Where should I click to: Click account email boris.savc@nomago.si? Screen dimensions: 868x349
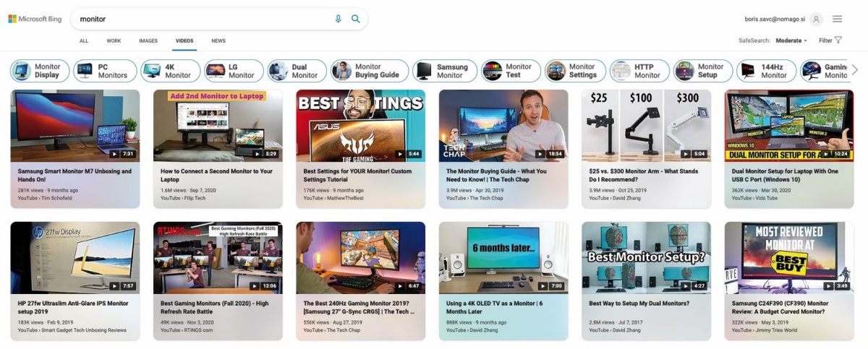point(774,19)
